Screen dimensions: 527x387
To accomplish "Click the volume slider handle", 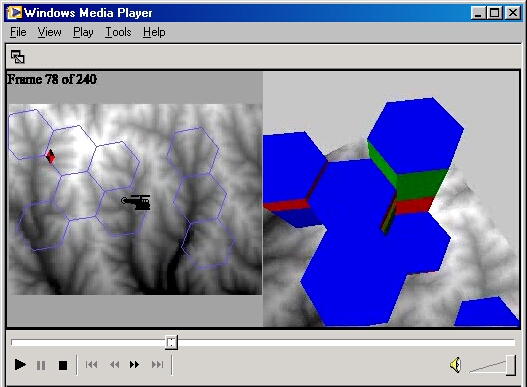I will pos(511,365).
